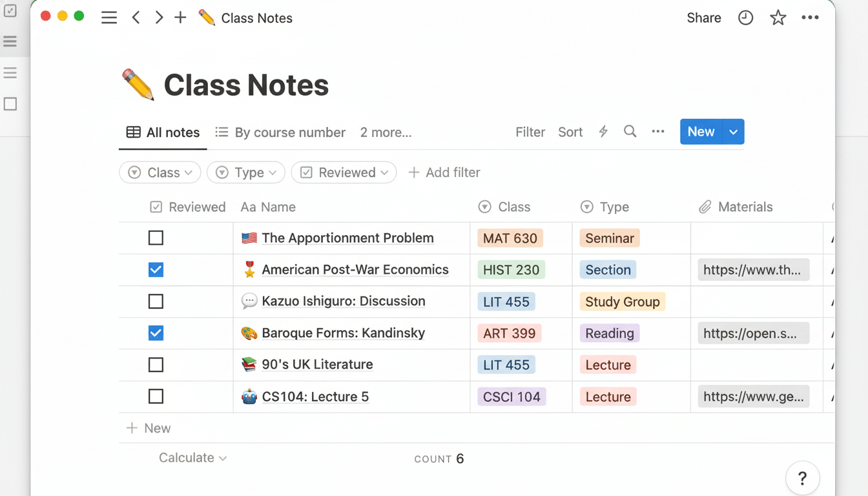Screen dimensions: 868x496
Task: Open the sidebar hamburger menu
Action: pos(108,17)
